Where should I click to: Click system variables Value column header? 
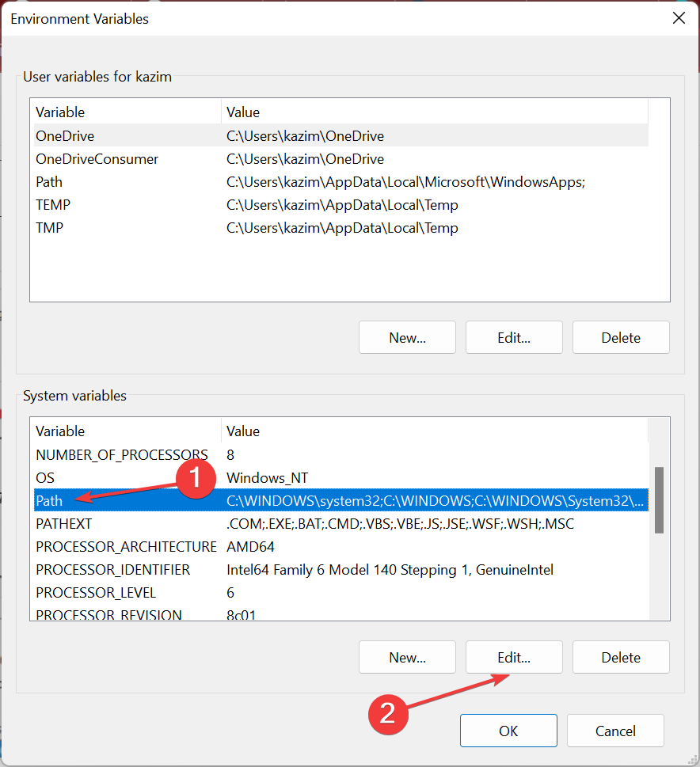point(435,431)
